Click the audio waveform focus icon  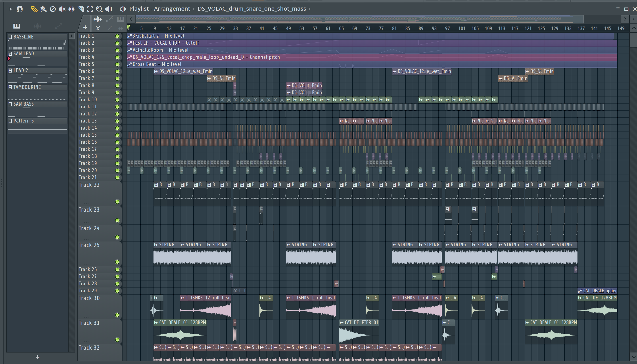coord(98,19)
